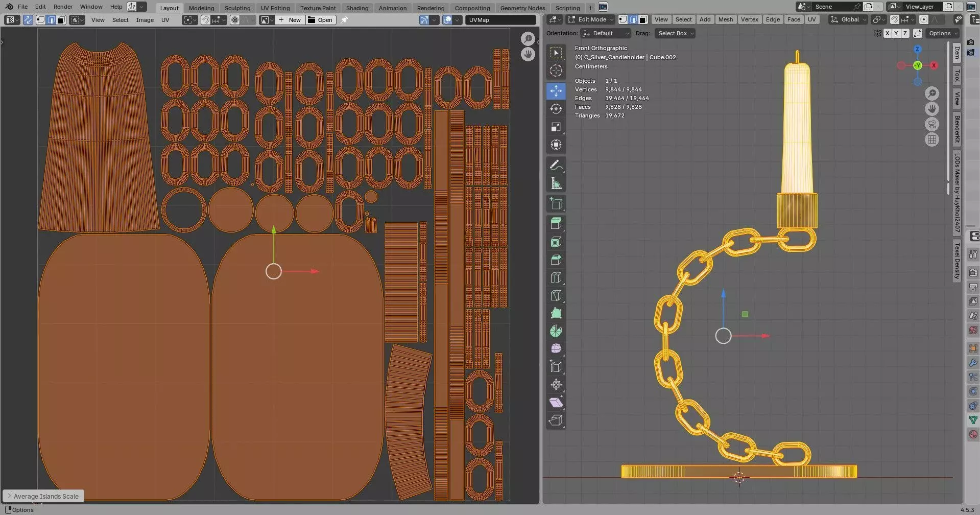Select the Annotate tool
This screenshot has height=515, width=980.
click(x=556, y=166)
